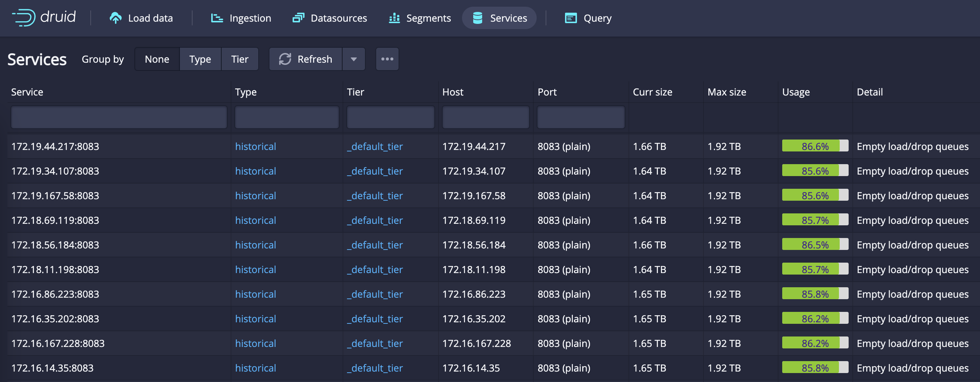Click host cell 172.19.34.107
Viewport: 980px width, 382px height.
coord(474,171)
